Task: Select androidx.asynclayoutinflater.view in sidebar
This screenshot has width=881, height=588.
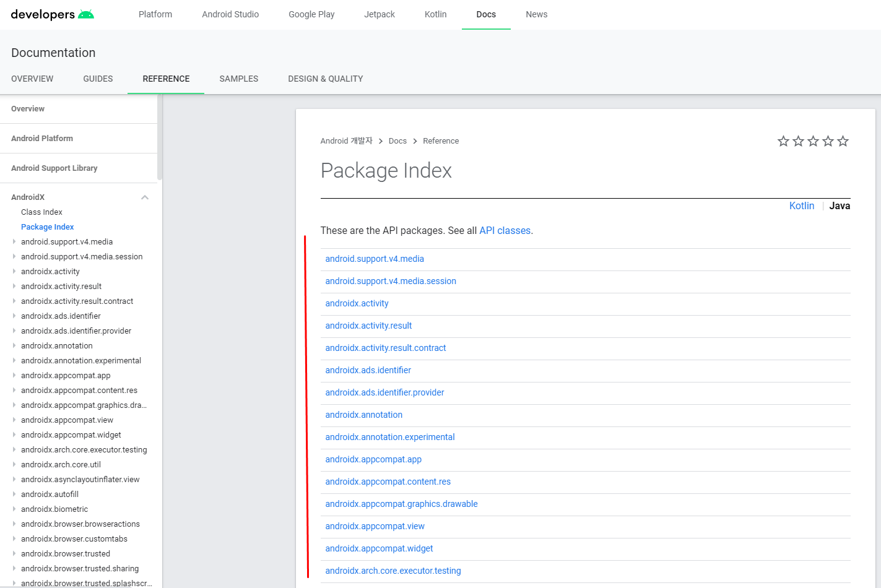Action: [x=80, y=479]
